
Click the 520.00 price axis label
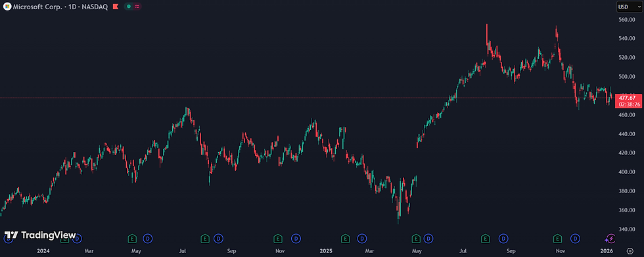(x=627, y=57)
